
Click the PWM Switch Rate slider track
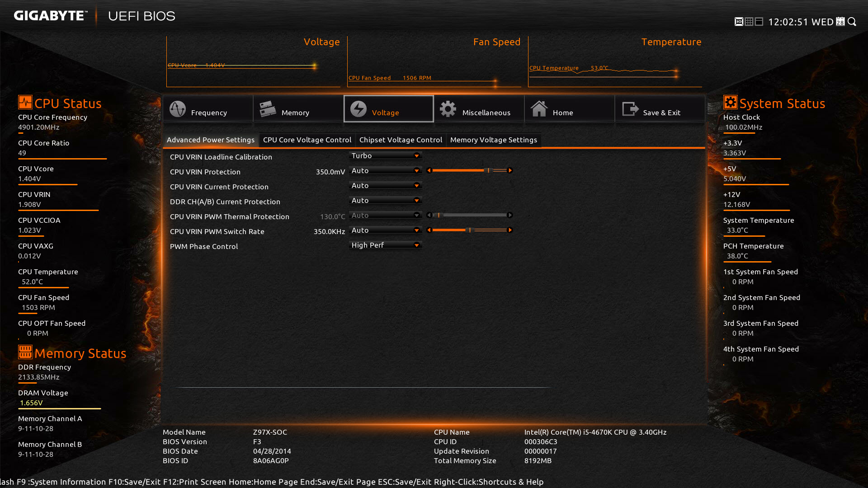469,230
